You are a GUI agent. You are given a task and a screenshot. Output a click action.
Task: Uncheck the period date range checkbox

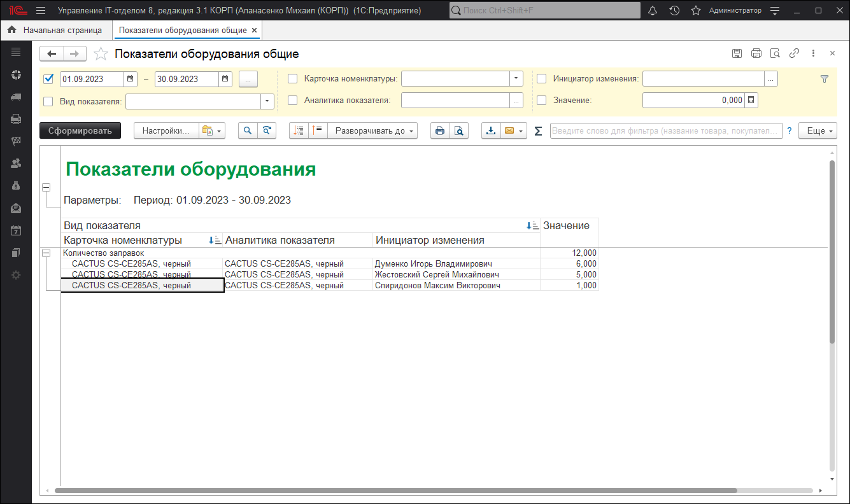(x=48, y=79)
